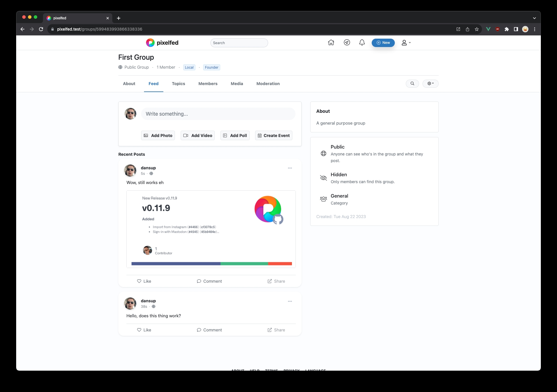Open the user account dropdown menu
The height and width of the screenshot is (392, 557).
pyautogui.click(x=406, y=43)
